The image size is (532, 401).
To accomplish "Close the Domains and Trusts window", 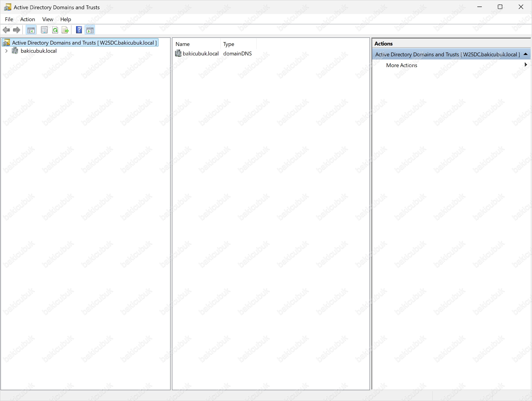I will click(521, 7).
